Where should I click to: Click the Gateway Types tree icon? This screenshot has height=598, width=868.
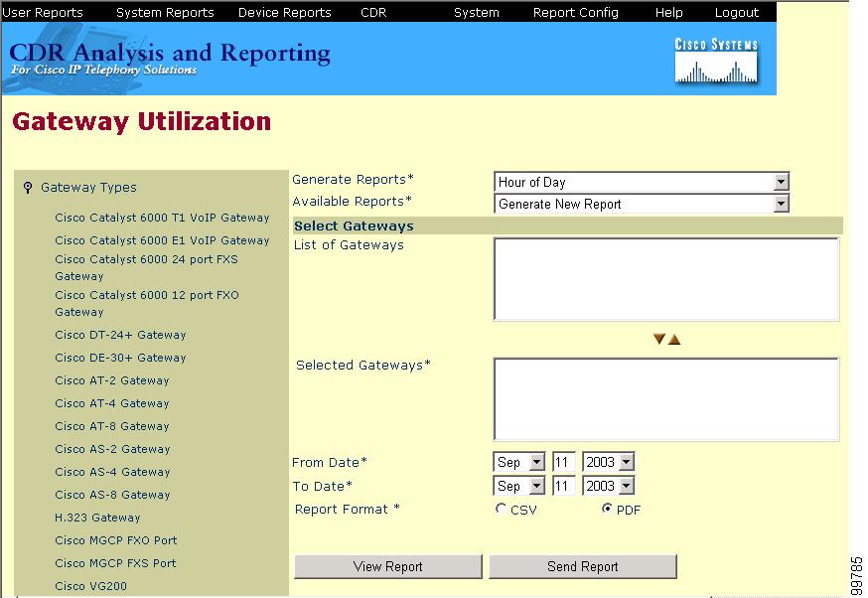coord(28,188)
